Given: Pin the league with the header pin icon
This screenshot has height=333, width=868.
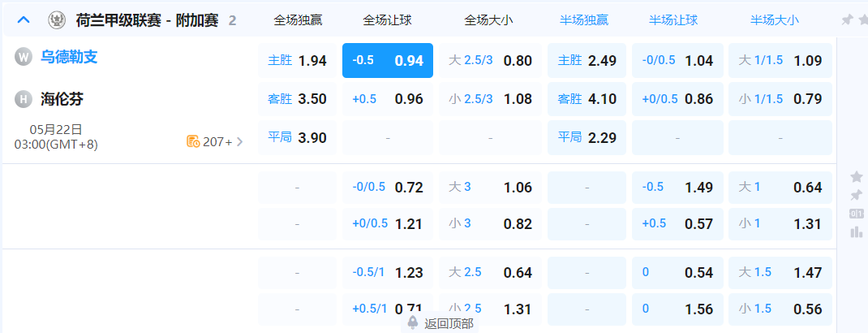Looking at the screenshot, I should pyautogui.click(x=846, y=20).
